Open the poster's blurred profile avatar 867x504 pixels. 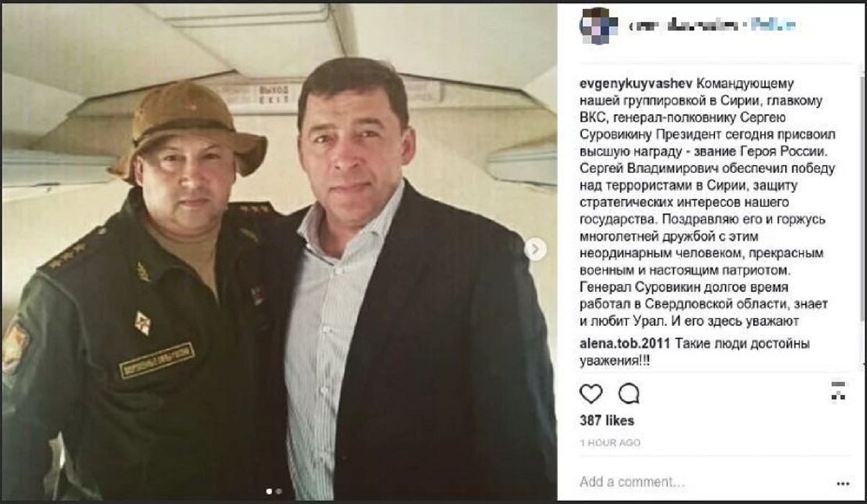598,26
